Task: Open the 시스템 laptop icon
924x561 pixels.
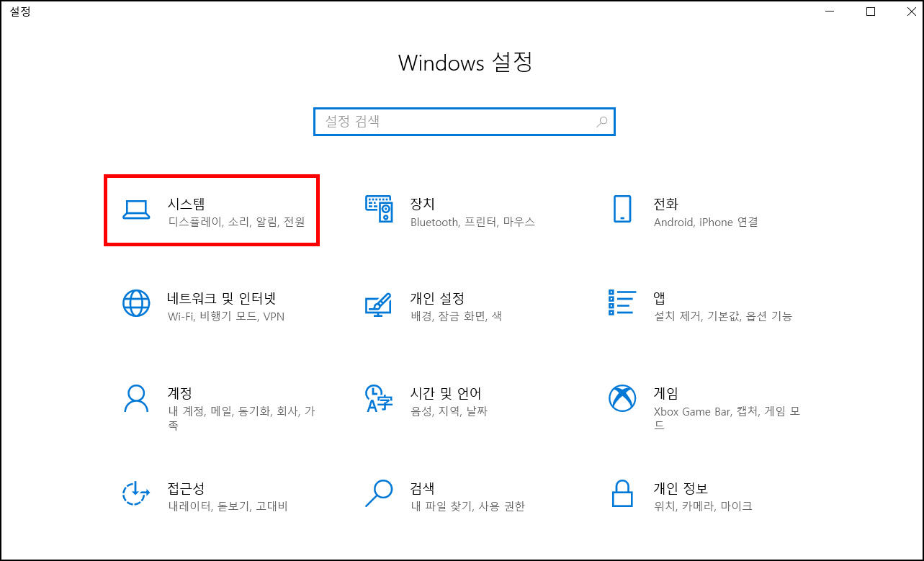Action: (135, 210)
